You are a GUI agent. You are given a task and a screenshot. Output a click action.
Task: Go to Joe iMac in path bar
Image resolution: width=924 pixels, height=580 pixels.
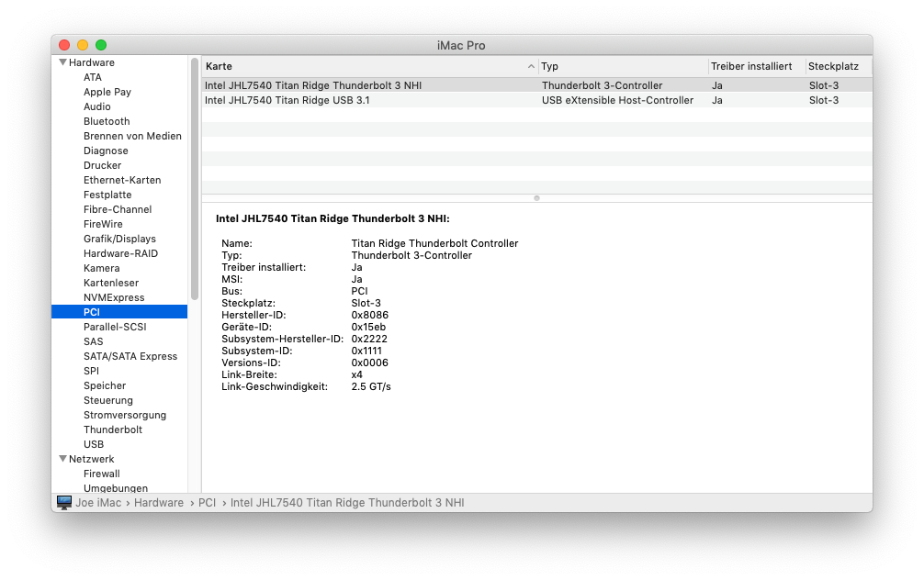pos(98,503)
